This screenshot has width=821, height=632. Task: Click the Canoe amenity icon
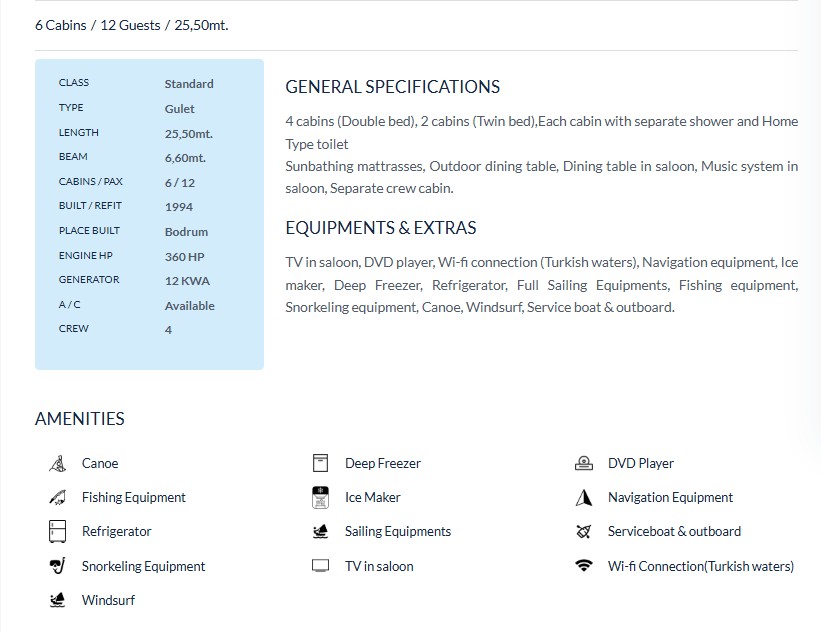coord(57,464)
